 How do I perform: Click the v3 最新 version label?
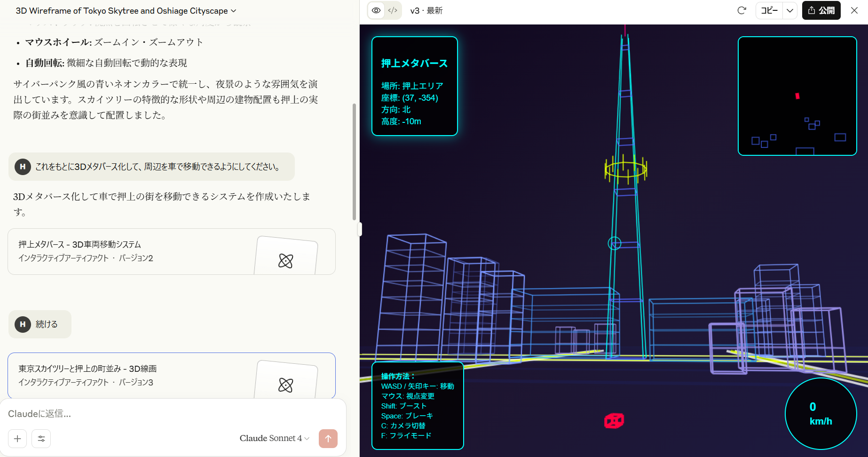pos(426,10)
